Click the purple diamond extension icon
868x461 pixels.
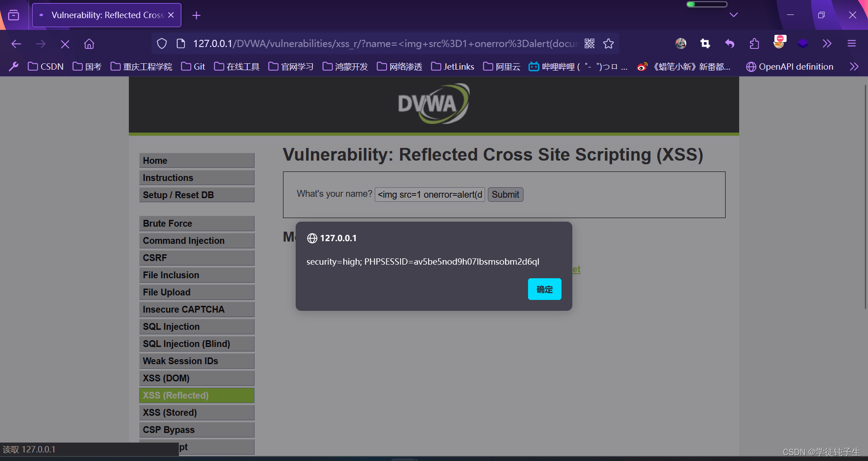coord(803,43)
